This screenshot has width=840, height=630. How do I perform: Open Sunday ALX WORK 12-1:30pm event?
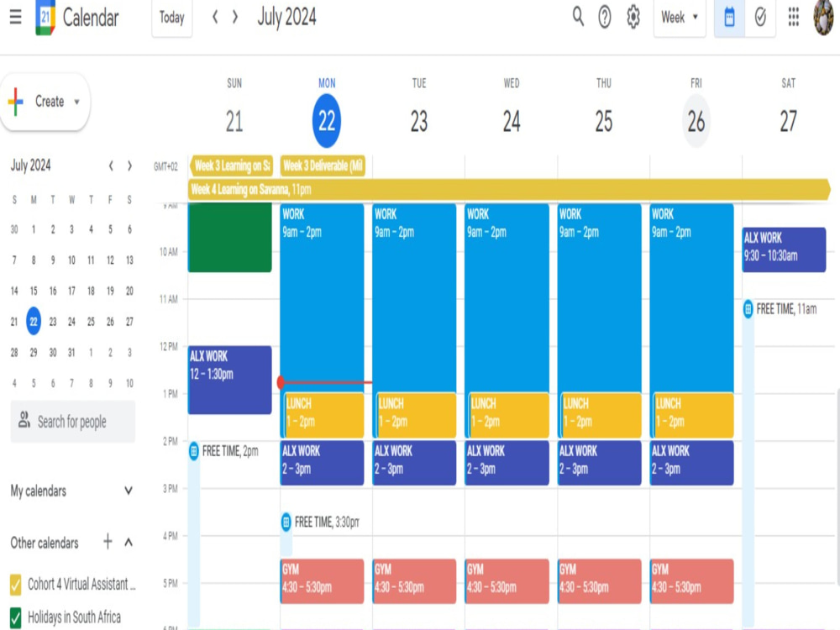click(230, 380)
